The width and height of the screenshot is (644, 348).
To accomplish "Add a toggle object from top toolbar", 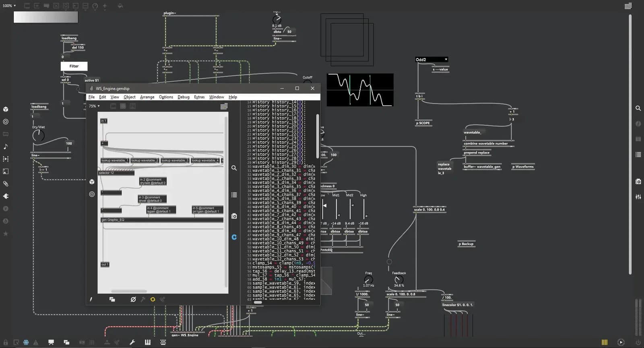I will [56, 6].
